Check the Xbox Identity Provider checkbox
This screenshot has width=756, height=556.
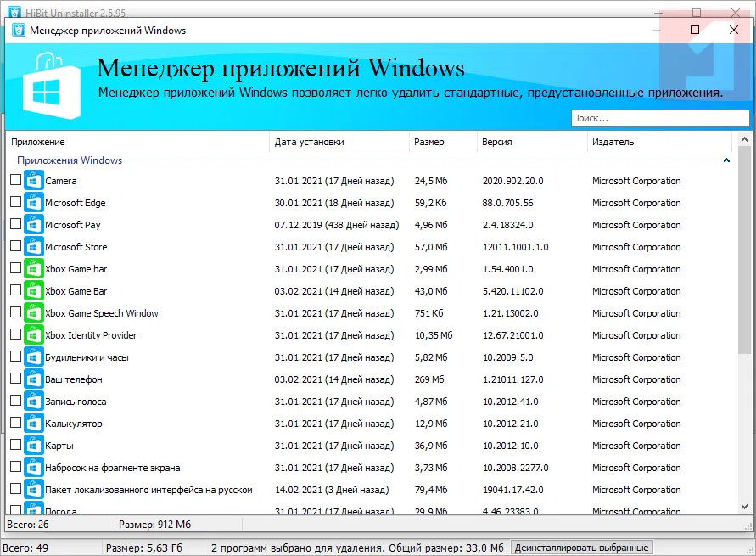(15, 334)
